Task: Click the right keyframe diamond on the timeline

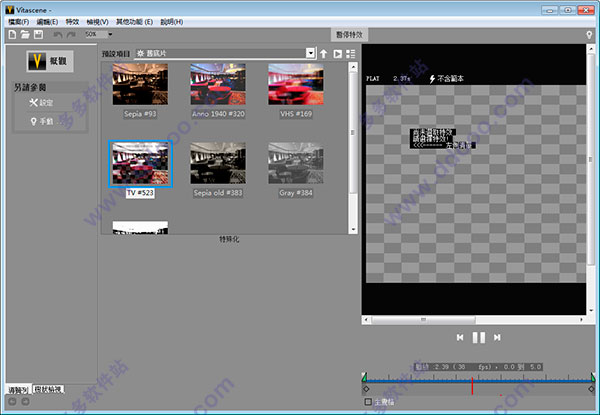Action: (x=592, y=389)
